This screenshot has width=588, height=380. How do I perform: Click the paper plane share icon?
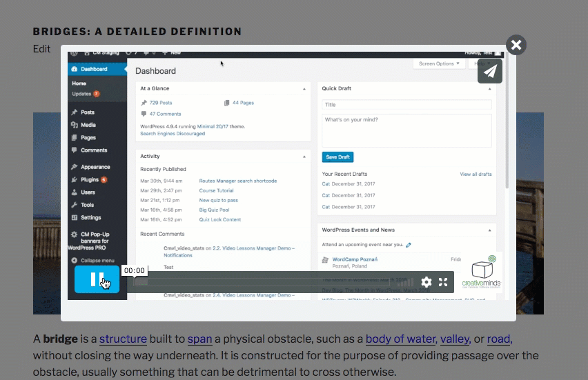tap(490, 71)
